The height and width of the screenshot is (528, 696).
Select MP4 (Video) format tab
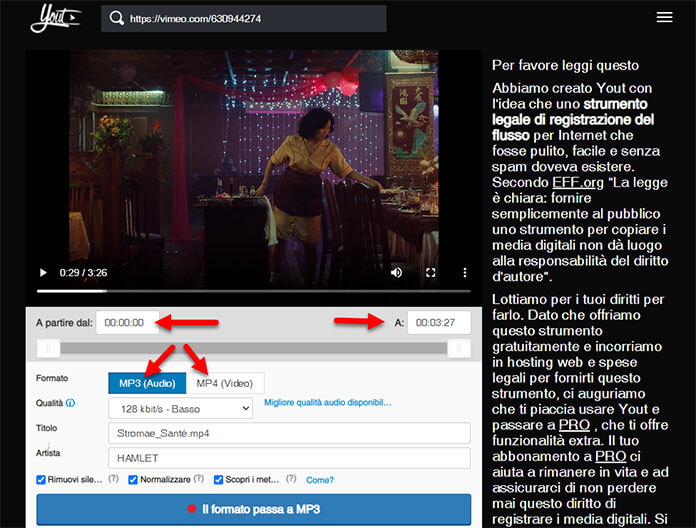pyautogui.click(x=225, y=383)
